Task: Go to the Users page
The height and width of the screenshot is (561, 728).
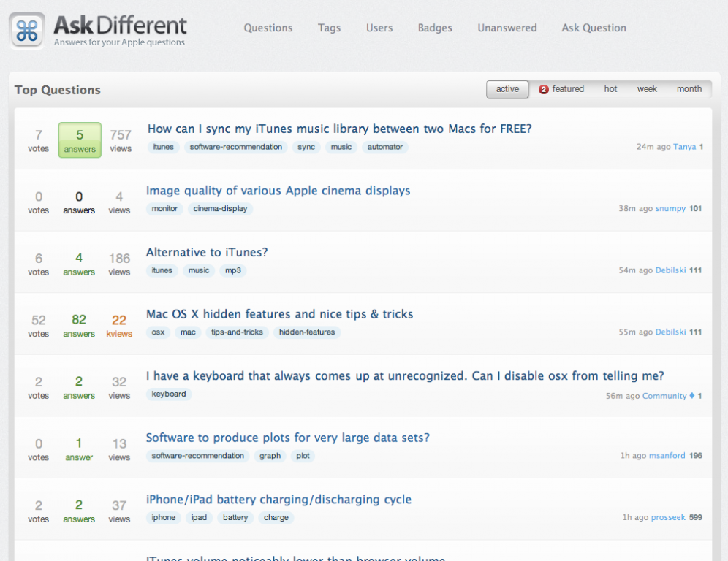Action: [x=379, y=28]
